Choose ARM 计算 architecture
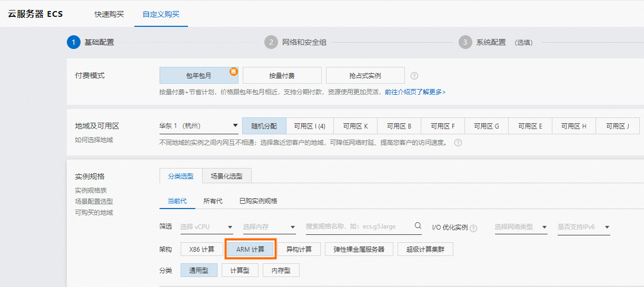 pos(251,249)
